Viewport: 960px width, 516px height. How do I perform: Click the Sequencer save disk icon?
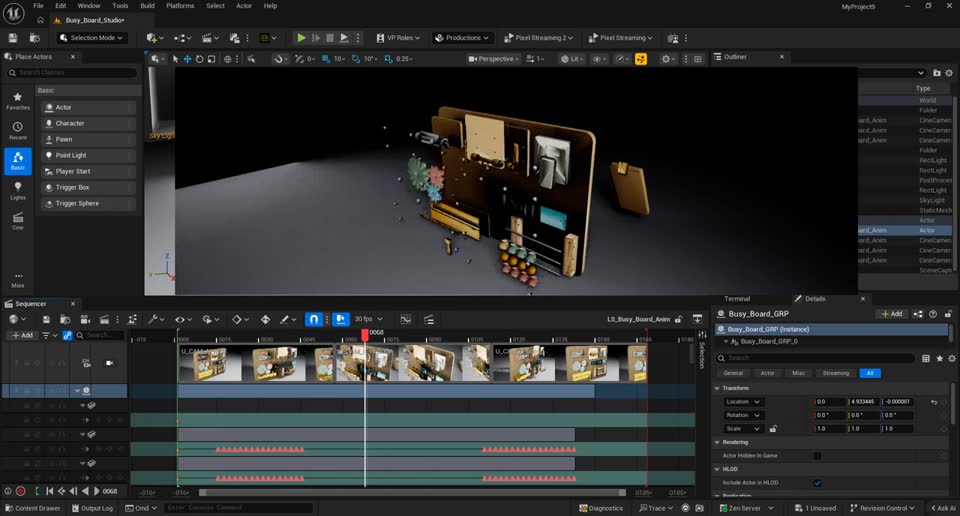tap(46, 319)
